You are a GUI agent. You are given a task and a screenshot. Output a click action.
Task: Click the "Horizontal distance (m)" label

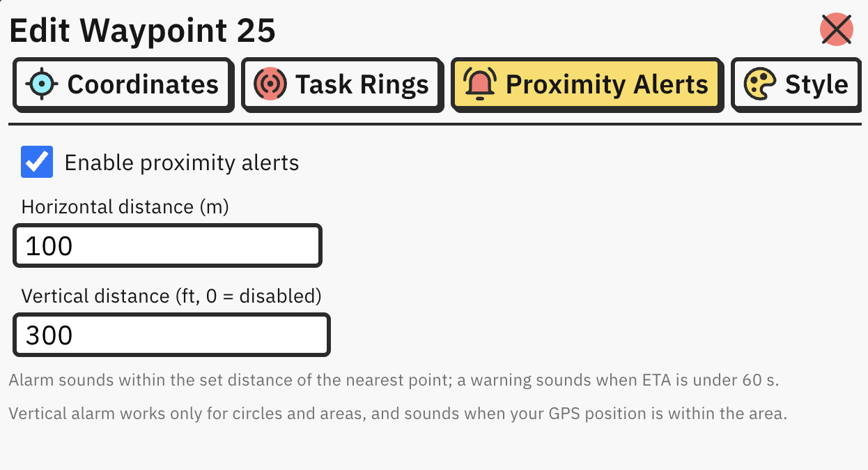point(125,207)
